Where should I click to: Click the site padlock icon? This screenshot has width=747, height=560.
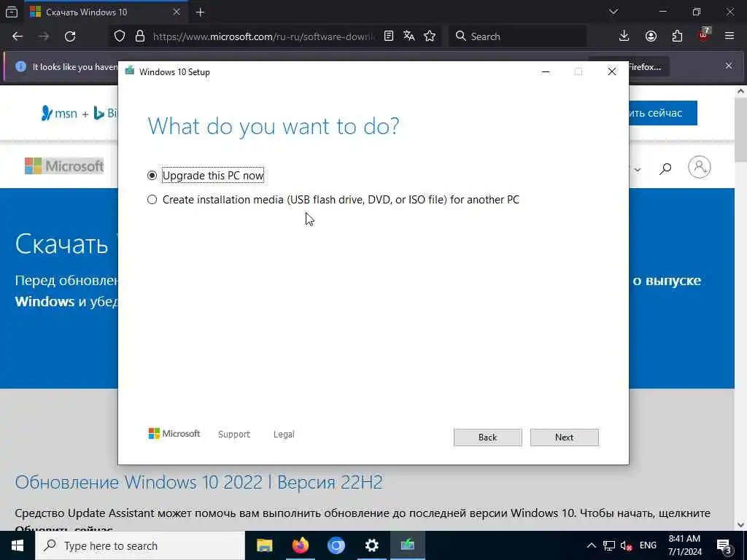coord(139,36)
